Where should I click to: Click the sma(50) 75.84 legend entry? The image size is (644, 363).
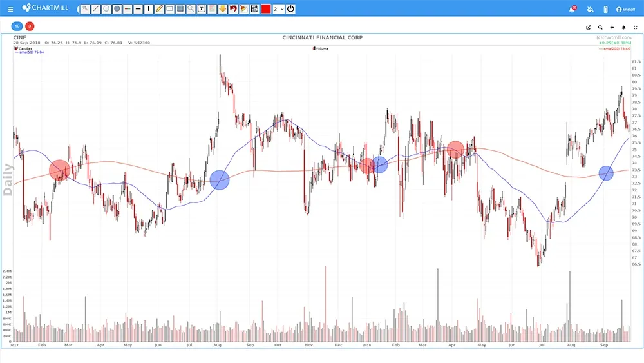pyautogui.click(x=29, y=52)
